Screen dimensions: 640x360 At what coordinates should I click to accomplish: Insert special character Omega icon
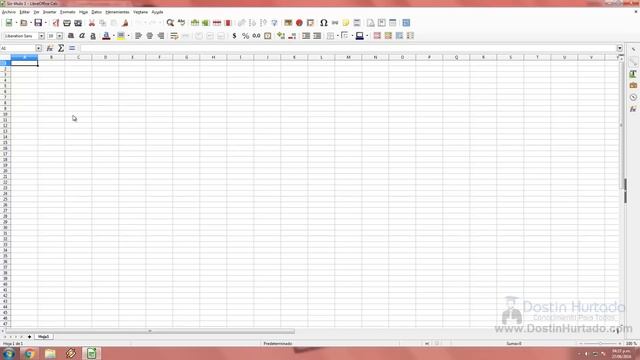point(324,23)
